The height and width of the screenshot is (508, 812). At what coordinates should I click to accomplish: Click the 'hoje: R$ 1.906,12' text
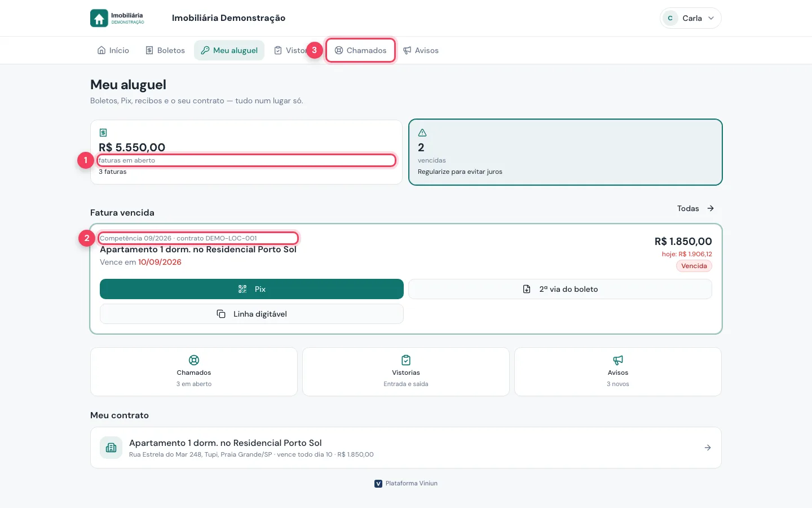click(x=687, y=254)
